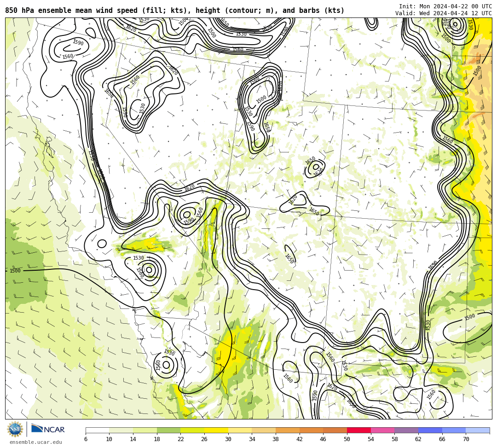The image size is (497, 448).
Task: Click the colorbar tick label 66
Action: point(442,439)
